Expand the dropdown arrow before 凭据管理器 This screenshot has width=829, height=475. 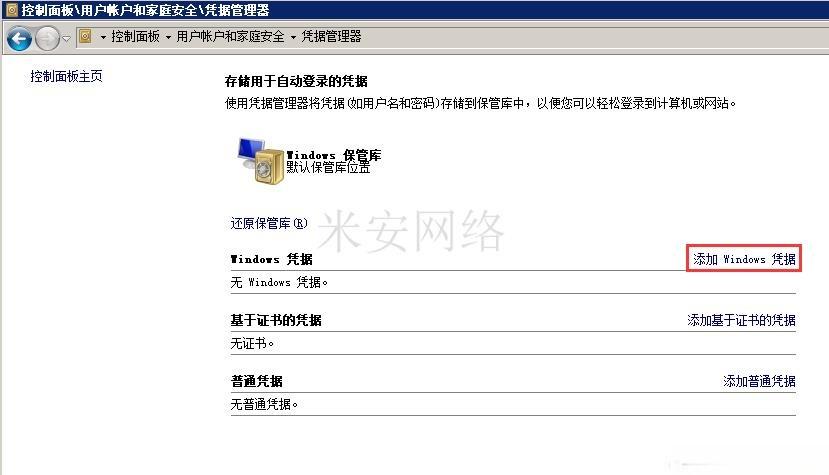click(293, 37)
